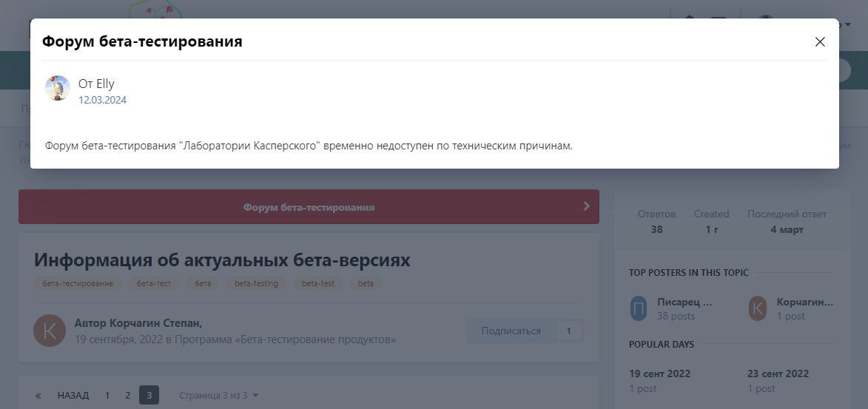Select the beta-testing tag

pos(256,283)
